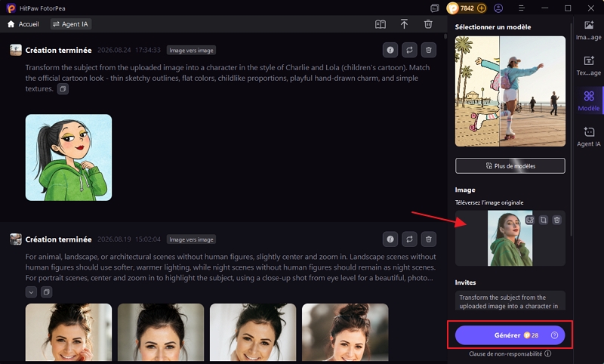Open the third portrait result thumbnail
The width and height of the screenshot is (604, 364).
pos(253,332)
